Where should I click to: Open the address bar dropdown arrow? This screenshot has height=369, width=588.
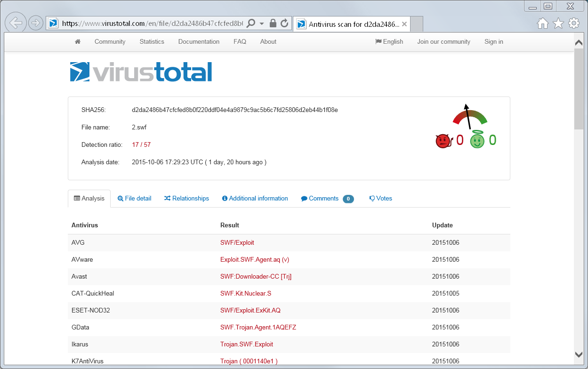(x=262, y=23)
